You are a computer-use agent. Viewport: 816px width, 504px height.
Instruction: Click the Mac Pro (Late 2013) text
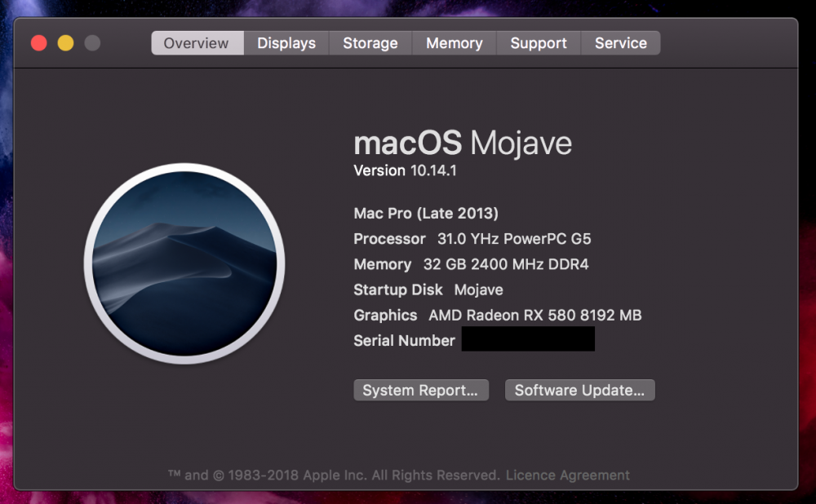pos(426,213)
